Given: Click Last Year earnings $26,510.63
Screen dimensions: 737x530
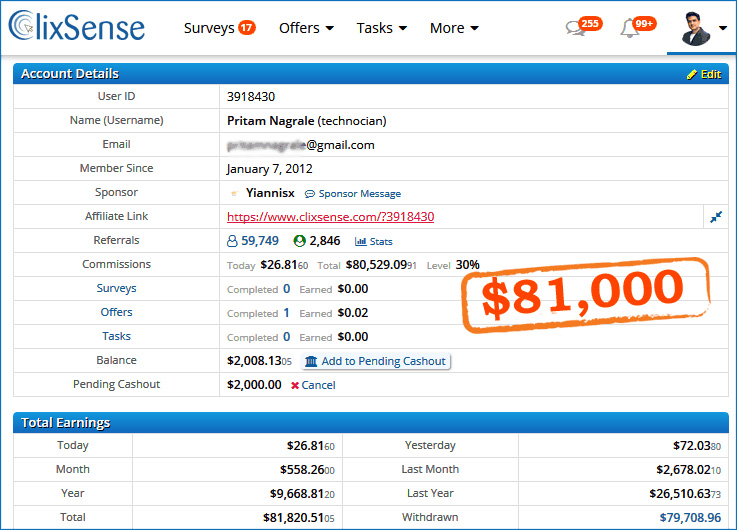Looking at the screenshot, I should [685, 493].
